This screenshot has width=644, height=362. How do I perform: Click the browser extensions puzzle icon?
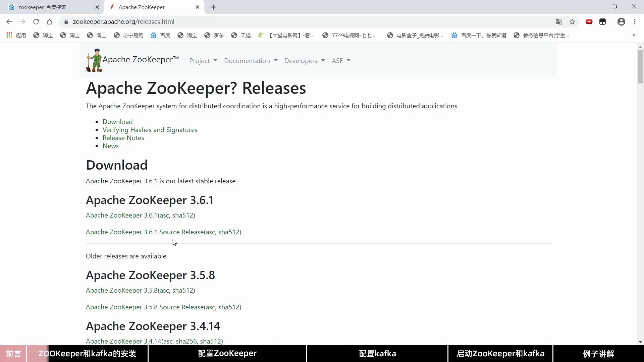click(603, 22)
